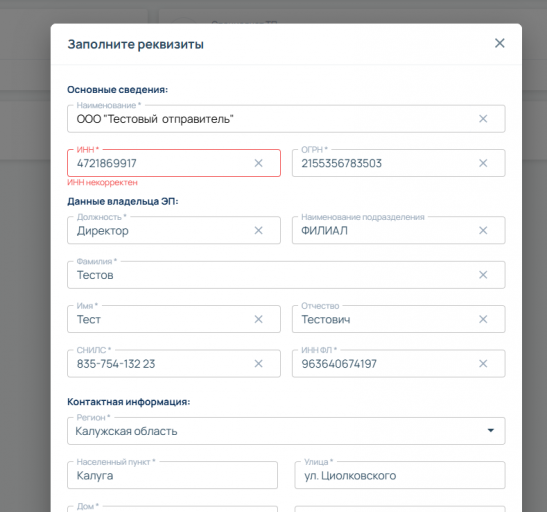Select the Населенный пункт field with Калуга

click(172, 475)
